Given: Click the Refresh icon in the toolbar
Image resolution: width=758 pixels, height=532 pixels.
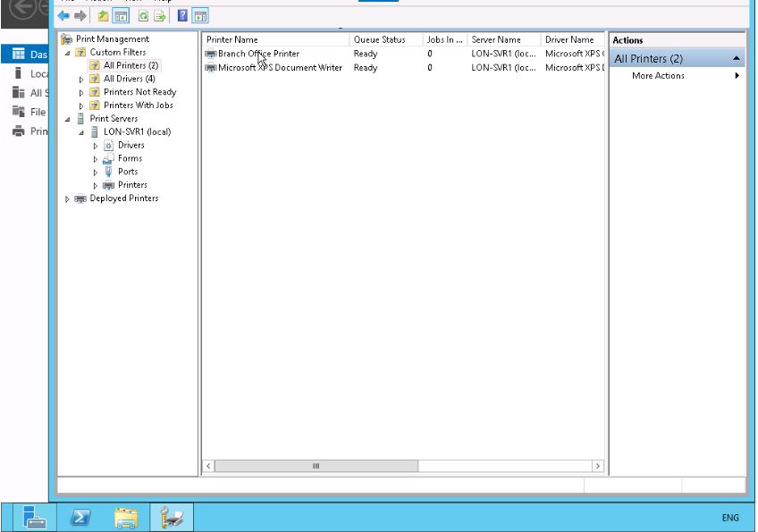Looking at the screenshot, I should [143, 16].
